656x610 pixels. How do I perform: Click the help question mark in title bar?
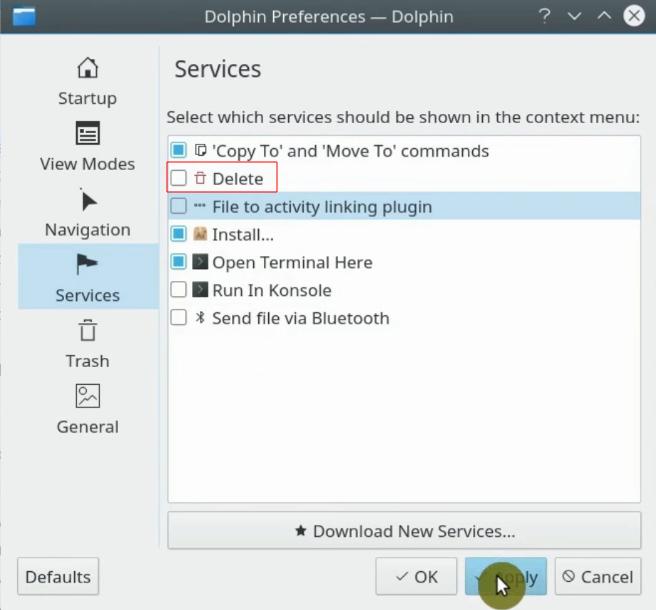tap(544, 16)
